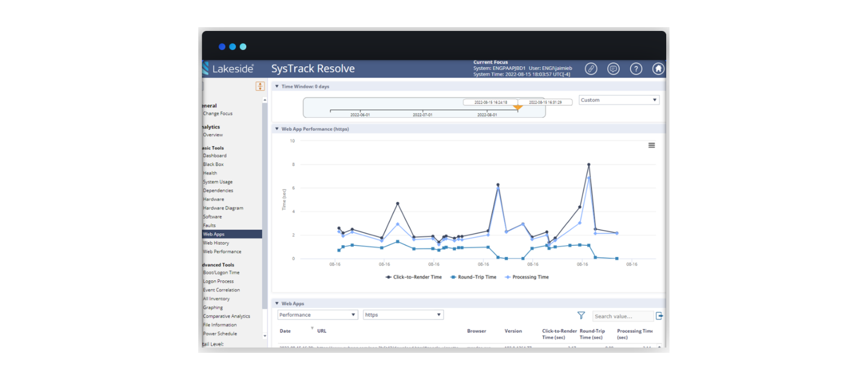Viewport: 868px width, 380px height.
Task: Sort table by Browser column
Action: click(x=476, y=331)
